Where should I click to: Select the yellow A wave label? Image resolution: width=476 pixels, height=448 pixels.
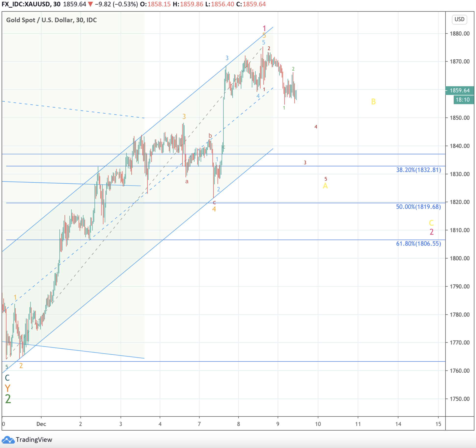point(325,186)
